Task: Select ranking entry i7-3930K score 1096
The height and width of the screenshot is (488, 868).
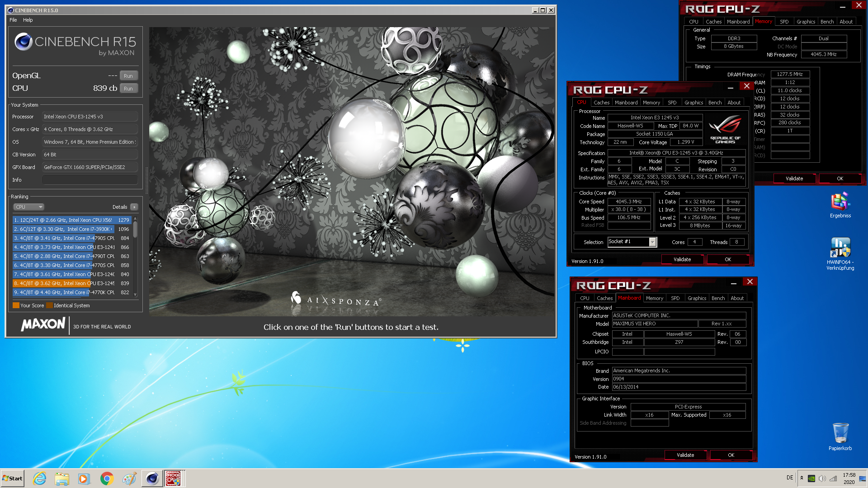Action: coord(72,229)
